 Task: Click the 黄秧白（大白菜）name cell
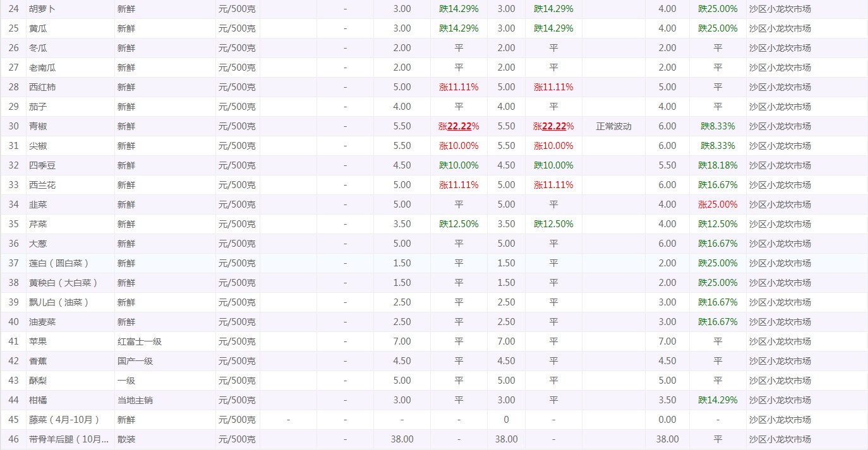click(64, 283)
